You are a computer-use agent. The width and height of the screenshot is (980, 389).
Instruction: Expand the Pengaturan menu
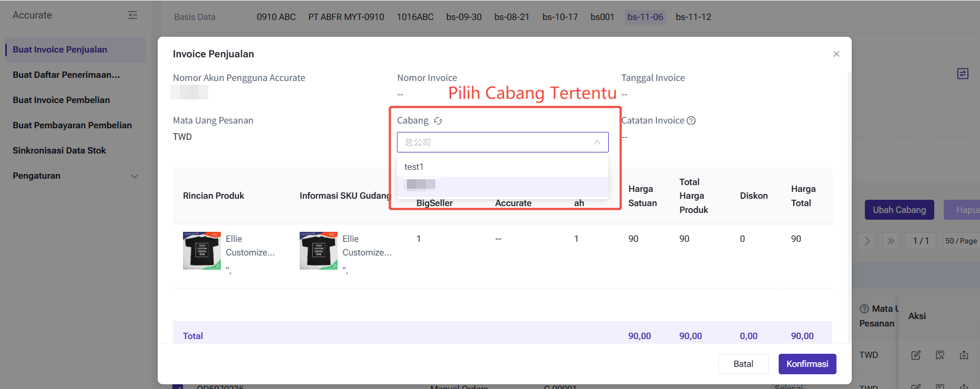coord(134,176)
